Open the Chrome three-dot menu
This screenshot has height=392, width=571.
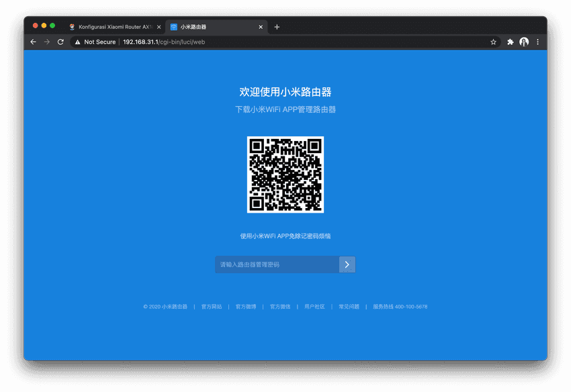coord(537,42)
